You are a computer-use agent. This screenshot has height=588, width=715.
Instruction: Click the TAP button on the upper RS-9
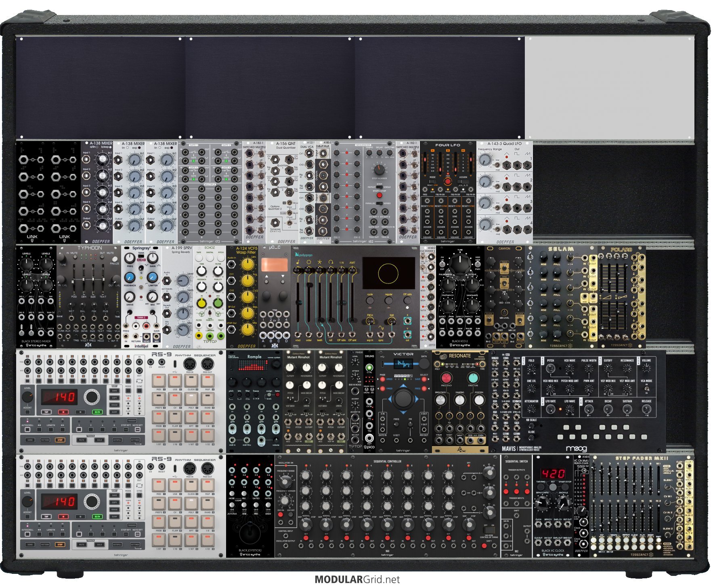[46, 412]
